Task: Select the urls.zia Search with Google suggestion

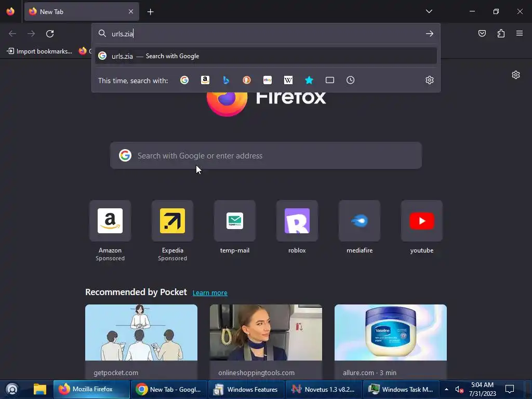Action: pos(265,56)
